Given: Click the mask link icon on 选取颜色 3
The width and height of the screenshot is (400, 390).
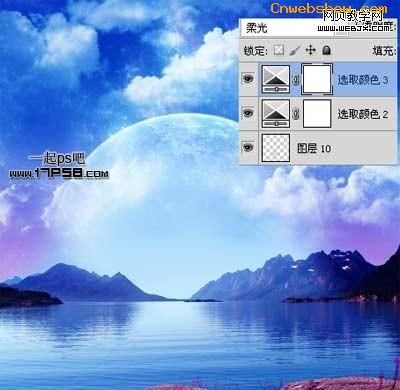Looking at the screenshot, I should tap(296, 80).
